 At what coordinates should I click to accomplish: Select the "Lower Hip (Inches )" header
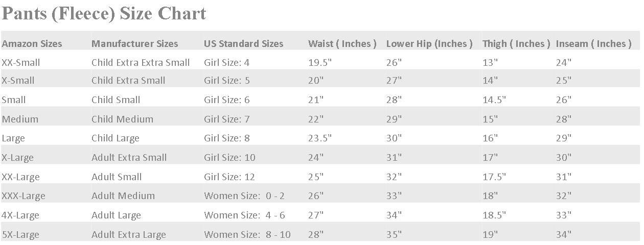pos(429,44)
